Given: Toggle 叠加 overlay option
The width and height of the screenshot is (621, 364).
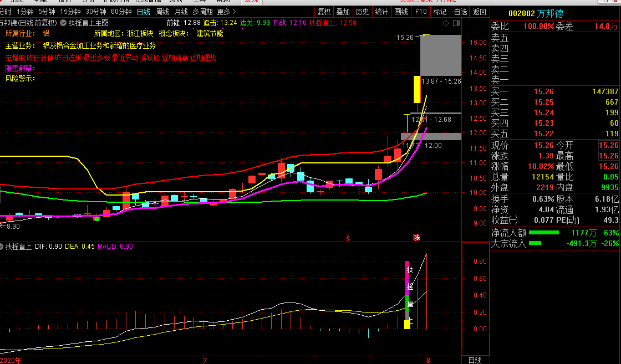Looking at the screenshot, I should (x=343, y=12).
